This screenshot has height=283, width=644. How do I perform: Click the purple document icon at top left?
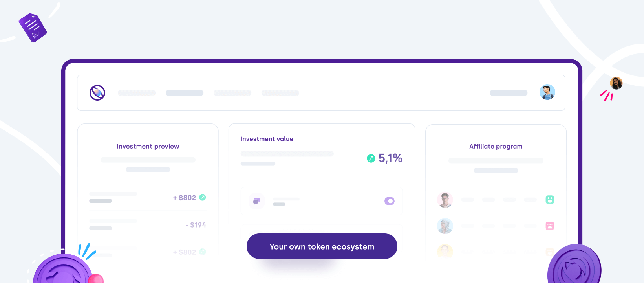pos(33,28)
